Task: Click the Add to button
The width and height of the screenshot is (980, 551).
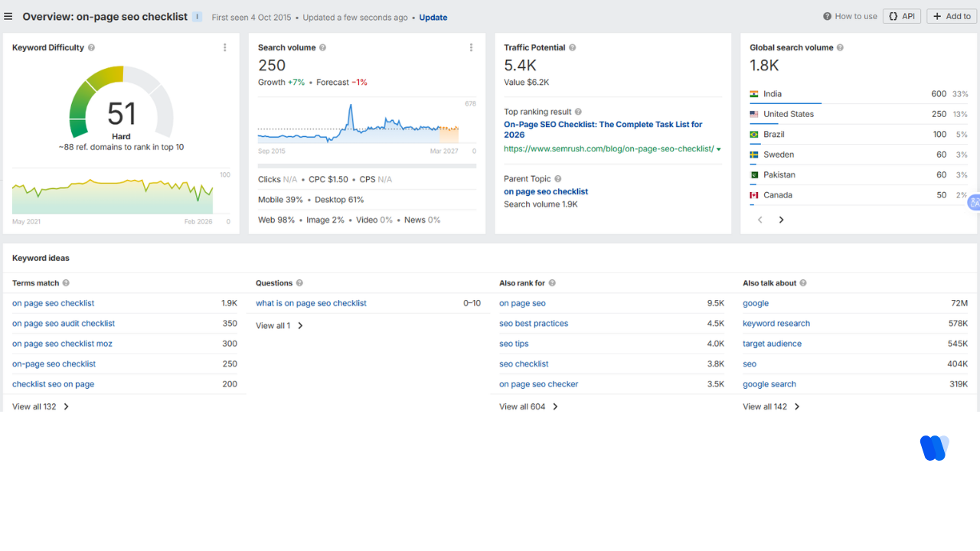Action: tap(951, 16)
